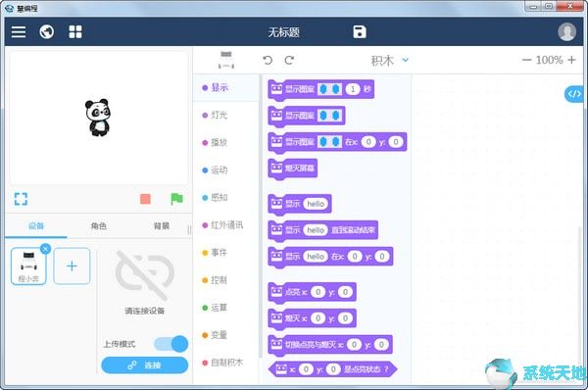Click y field in 熄灭 x y block

pyautogui.click(x=345, y=318)
